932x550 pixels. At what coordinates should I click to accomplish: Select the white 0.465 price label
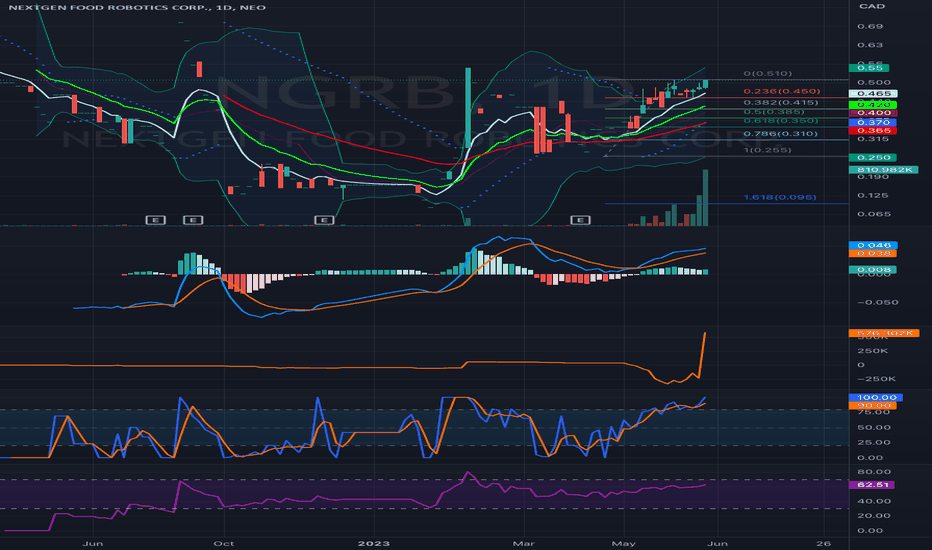[873, 93]
